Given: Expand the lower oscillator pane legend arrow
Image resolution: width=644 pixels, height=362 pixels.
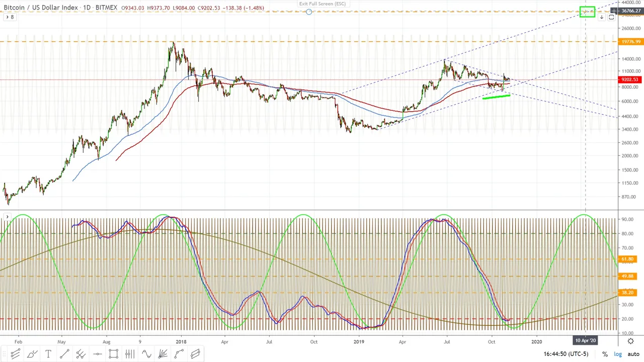Looking at the screenshot, I should pyautogui.click(x=7, y=217).
